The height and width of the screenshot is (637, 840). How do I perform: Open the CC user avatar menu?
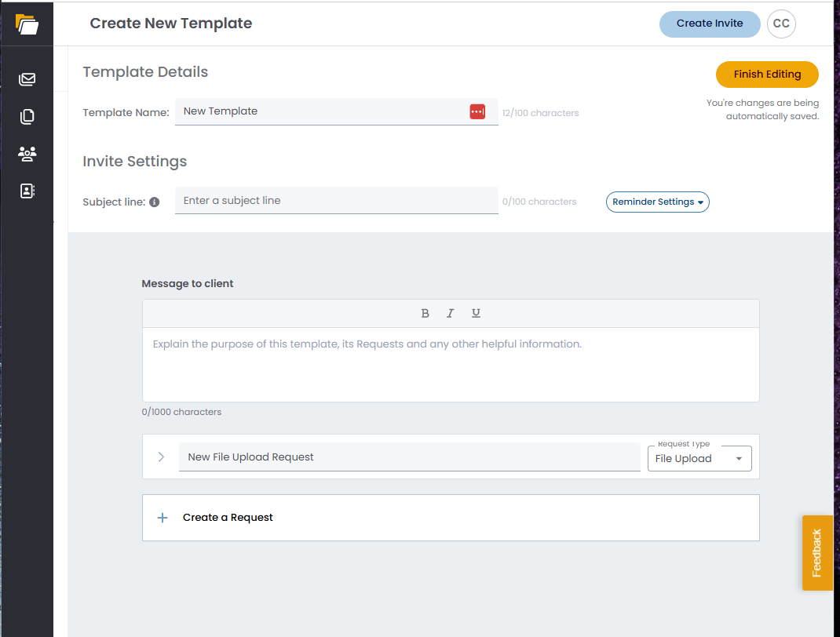coord(780,24)
